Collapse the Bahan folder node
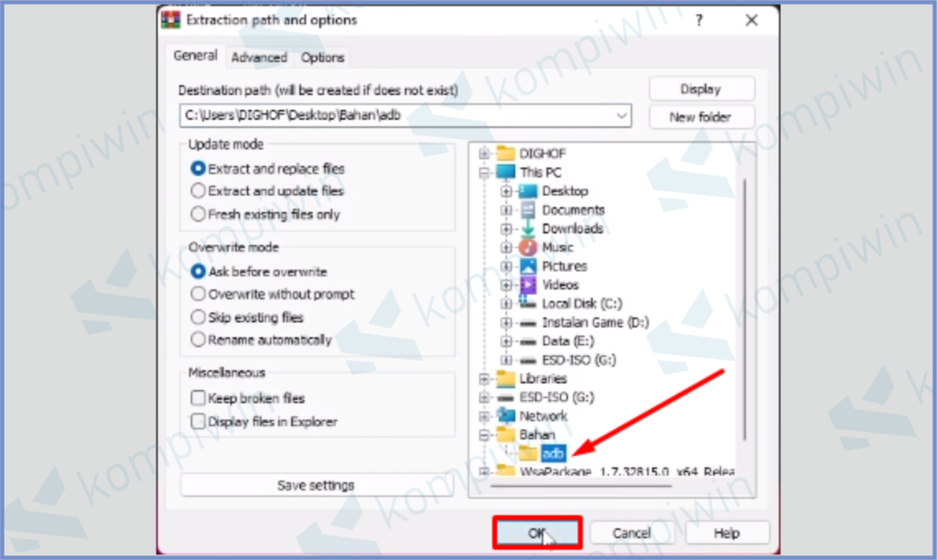Screen dimensions: 937x560 pos(484,435)
